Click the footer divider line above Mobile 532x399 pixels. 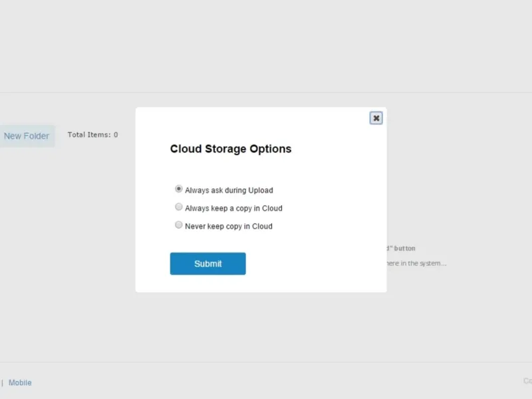coord(266,362)
